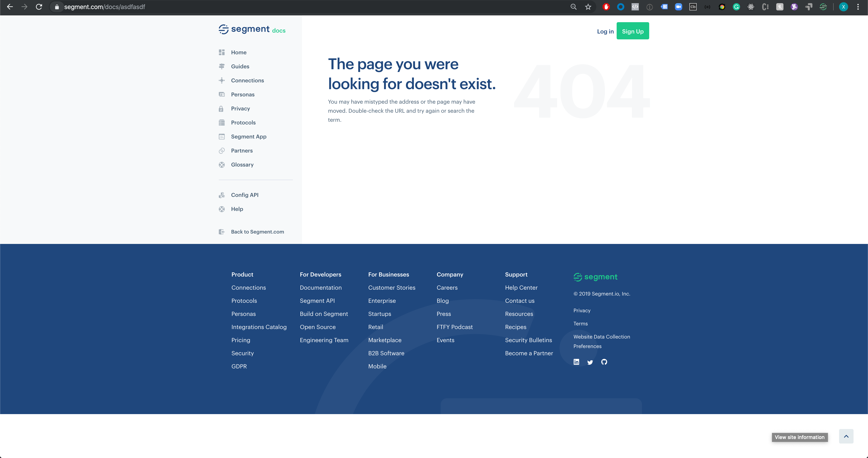Open the Chrome profile avatar X

point(843,7)
